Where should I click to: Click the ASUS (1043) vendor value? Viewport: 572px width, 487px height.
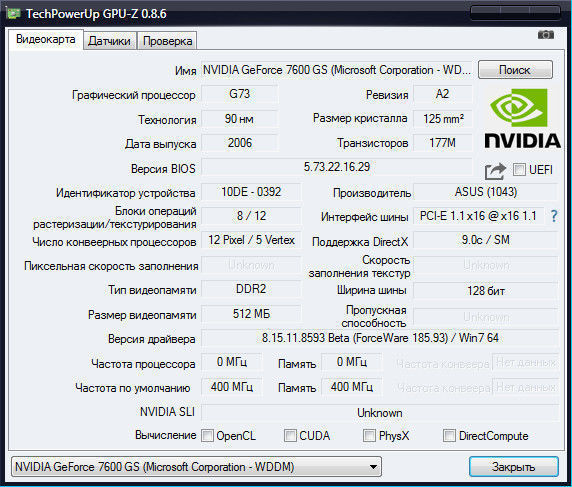pos(486,192)
